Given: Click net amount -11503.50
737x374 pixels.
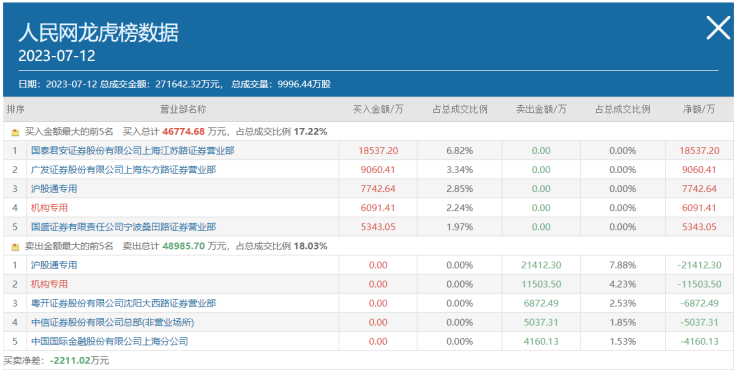Looking at the screenshot, I should pyautogui.click(x=699, y=284).
